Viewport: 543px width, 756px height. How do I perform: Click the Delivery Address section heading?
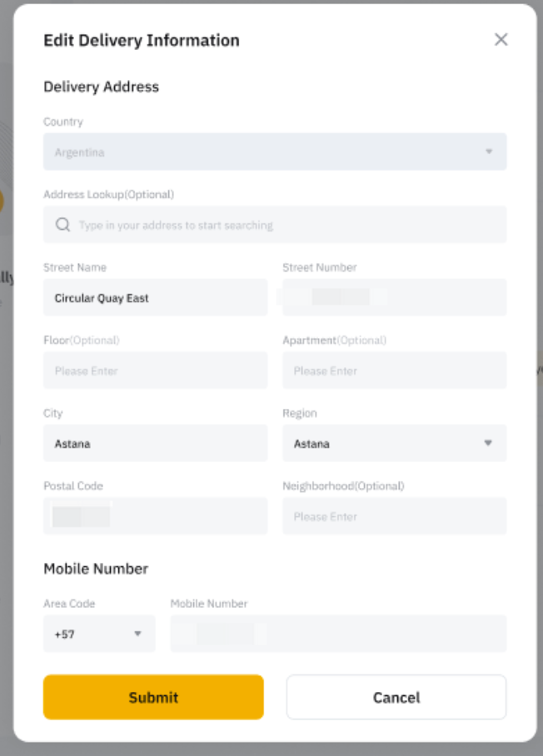coord(101,87)
